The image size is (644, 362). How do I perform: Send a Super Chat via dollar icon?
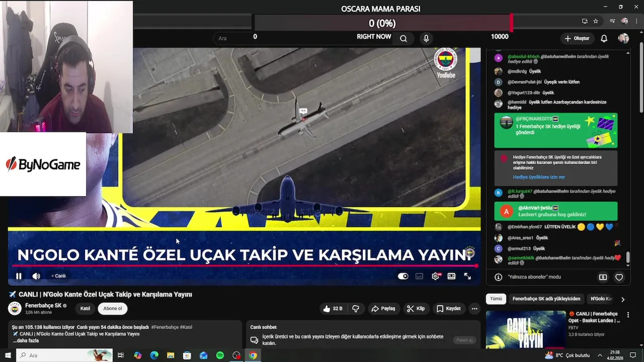603,277
